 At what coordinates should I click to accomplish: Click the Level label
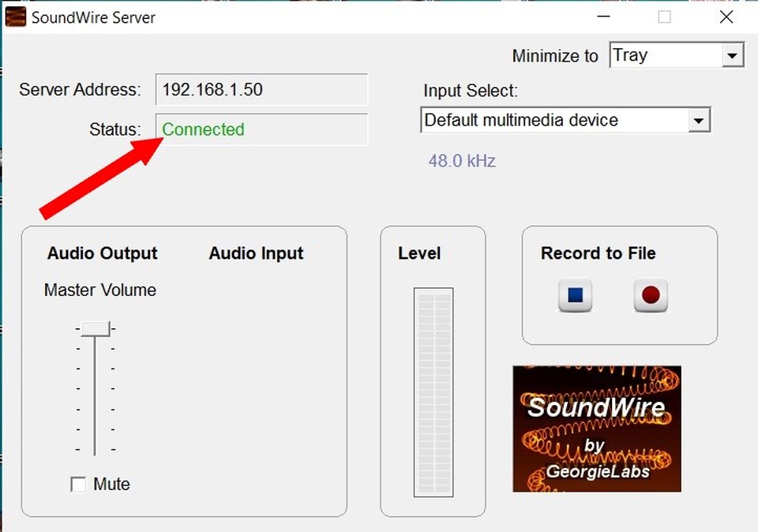coord(419,253)
